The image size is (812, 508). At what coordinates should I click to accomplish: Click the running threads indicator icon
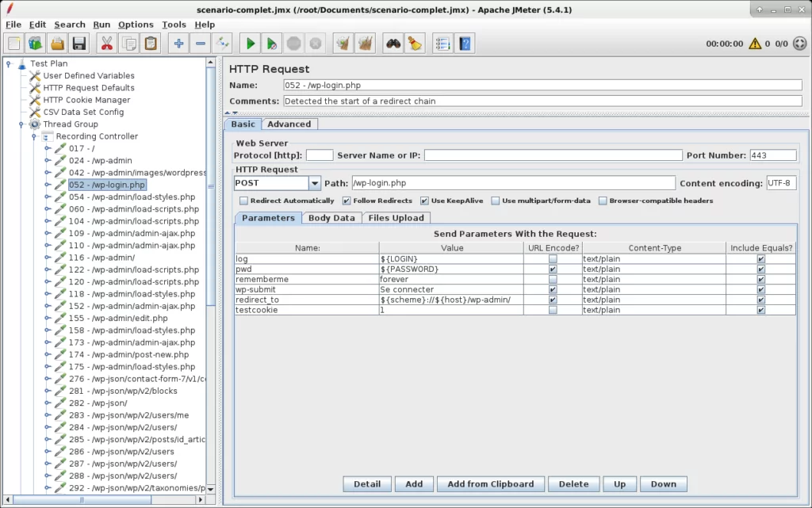(799, 44)
